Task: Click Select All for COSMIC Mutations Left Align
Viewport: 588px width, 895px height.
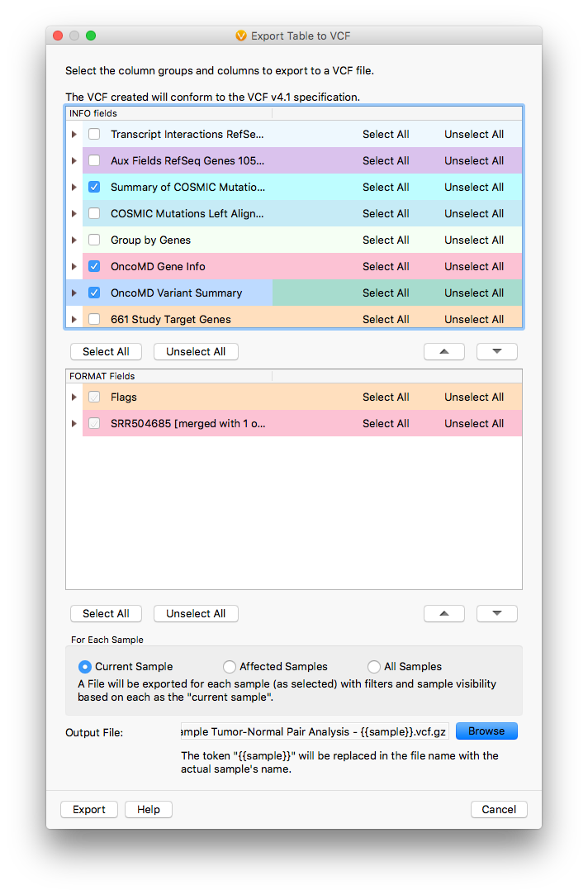Action: click(386, 213)
